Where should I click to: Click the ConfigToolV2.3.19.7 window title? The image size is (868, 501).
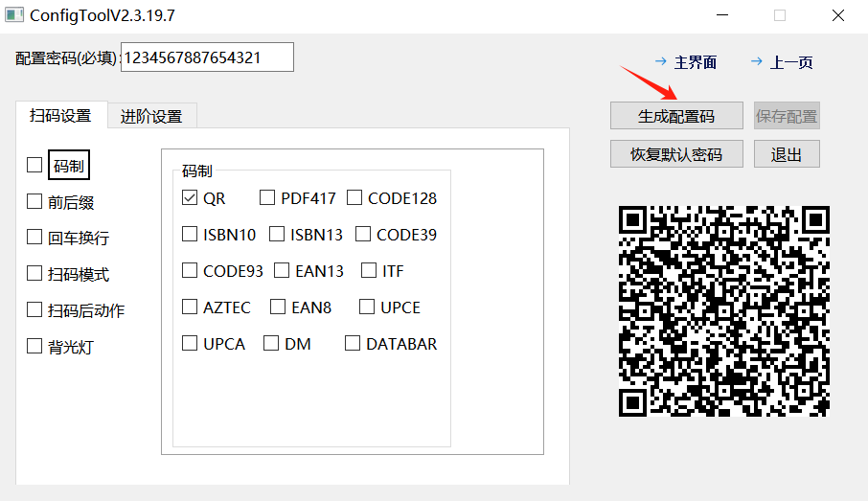coord(103,15)
